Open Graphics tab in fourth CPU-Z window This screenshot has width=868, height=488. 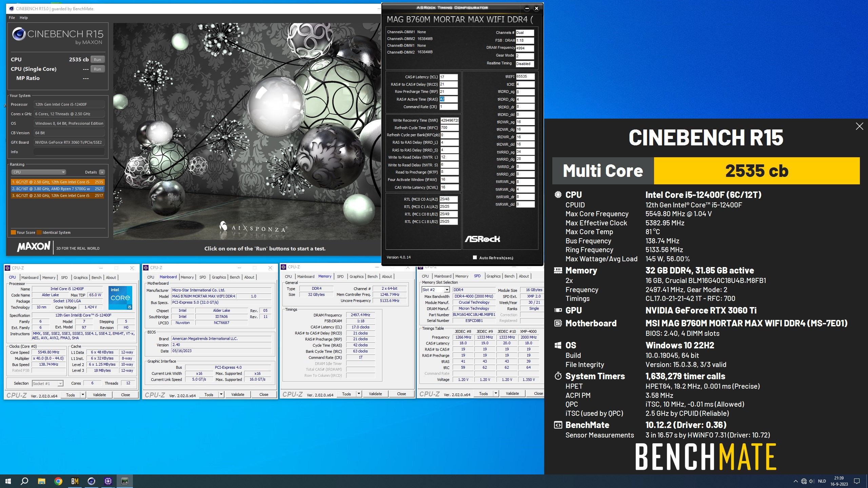pyautogui.click(x=493, y=276)
